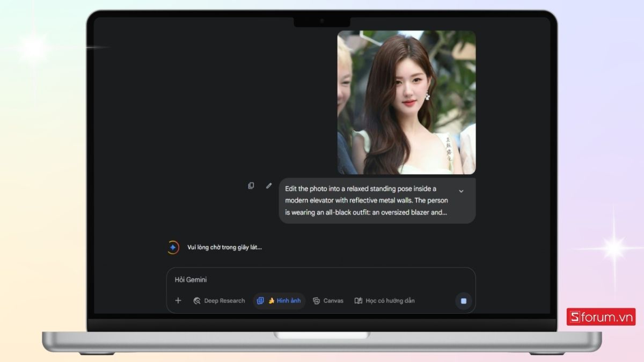Toggle the "Hình ảnh" image tool
The height and width of the screenshot is (362, 644).
279,301
